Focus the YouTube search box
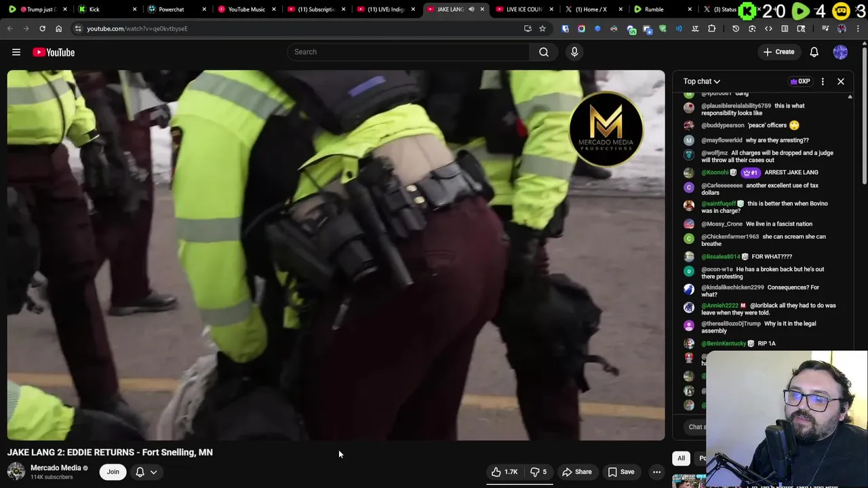Viewport: 868px width, 488px height. [x=408, y=52]
